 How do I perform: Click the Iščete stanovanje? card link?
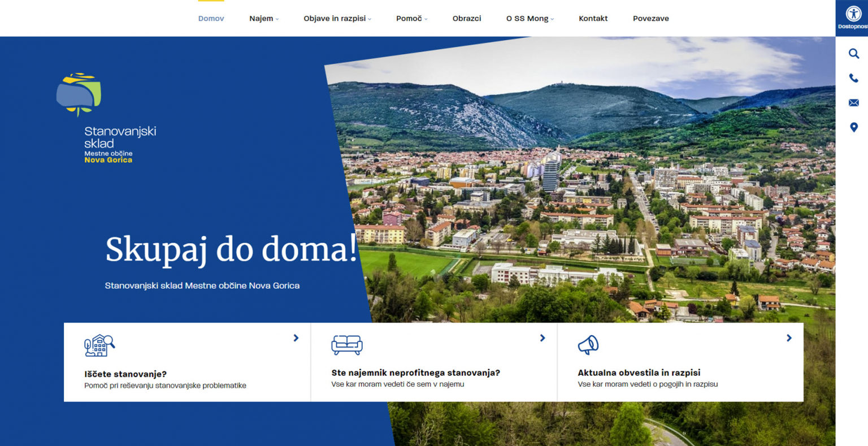[x=125, y=374]
